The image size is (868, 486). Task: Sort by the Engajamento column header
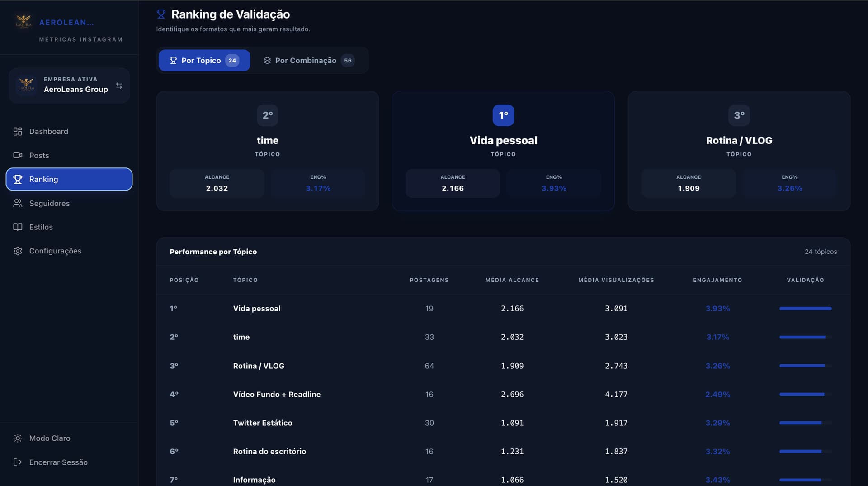point(717,280)
